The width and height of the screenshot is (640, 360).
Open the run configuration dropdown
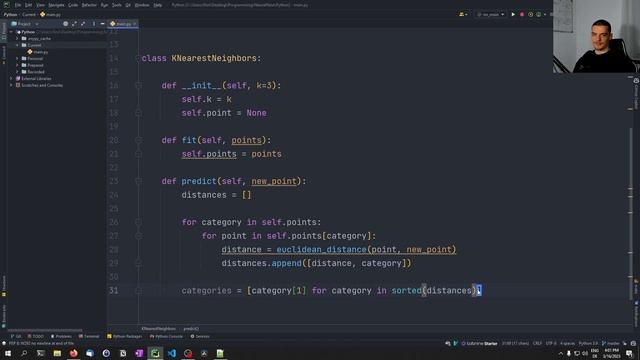491,14
